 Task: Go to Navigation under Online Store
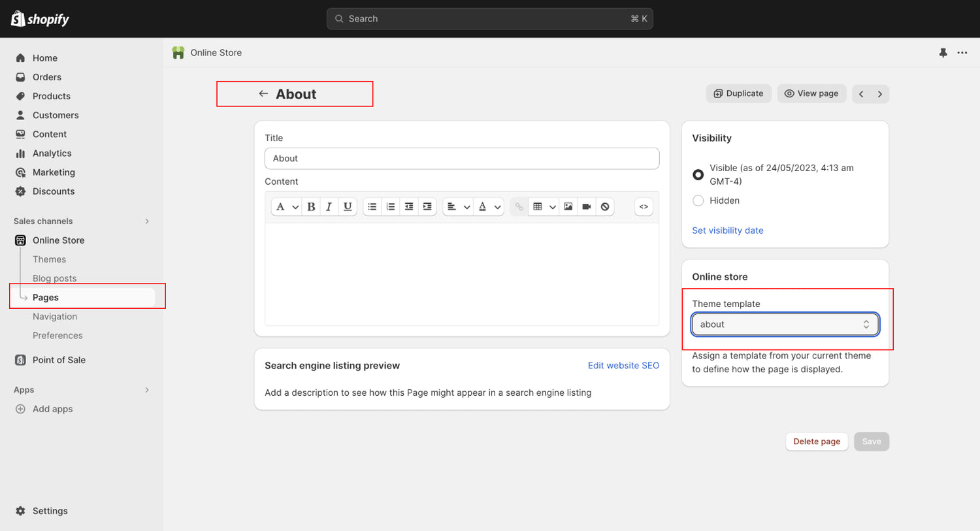pyautogui.click(x=55, y=317)
